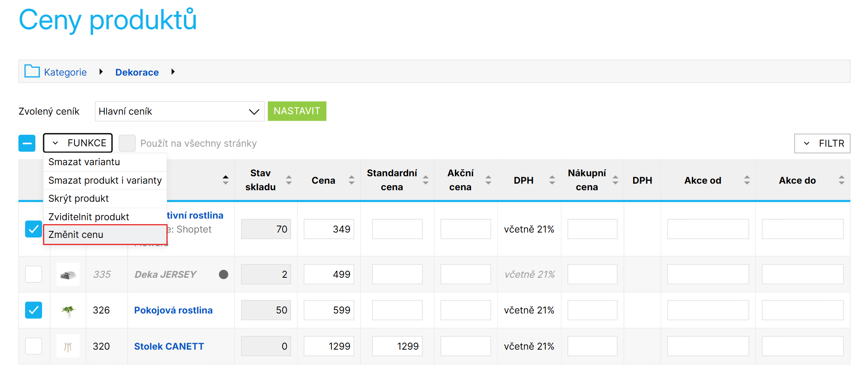Select Změnit cenu menu item

pos(105,235)
